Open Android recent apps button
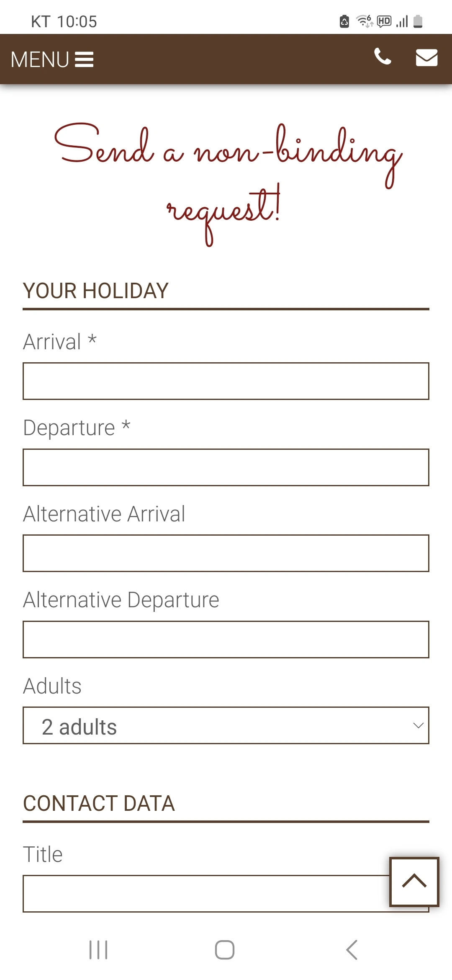 98,949
